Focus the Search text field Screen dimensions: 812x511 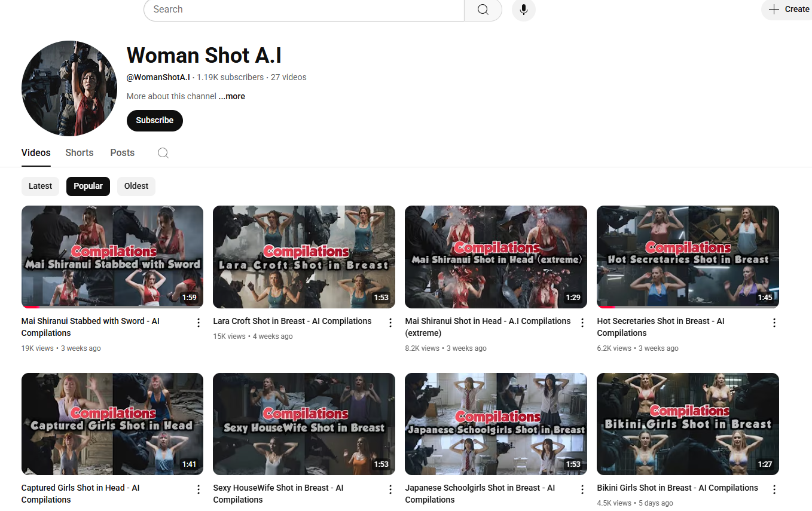pos(304,10)
